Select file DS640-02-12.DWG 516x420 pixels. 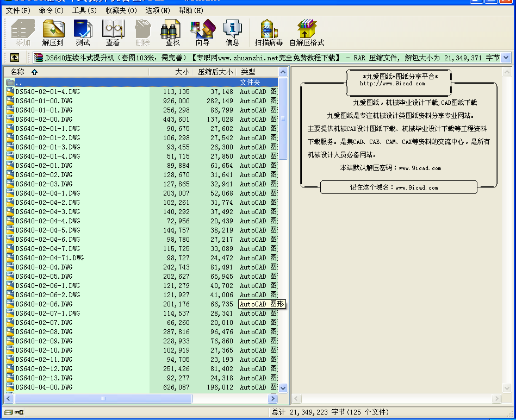(x=43, y=369)
